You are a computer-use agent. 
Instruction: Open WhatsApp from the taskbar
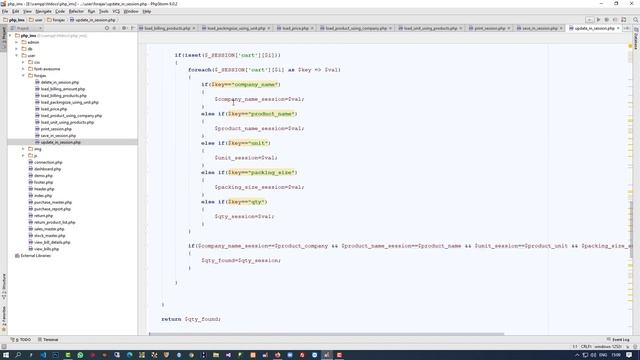80,355
